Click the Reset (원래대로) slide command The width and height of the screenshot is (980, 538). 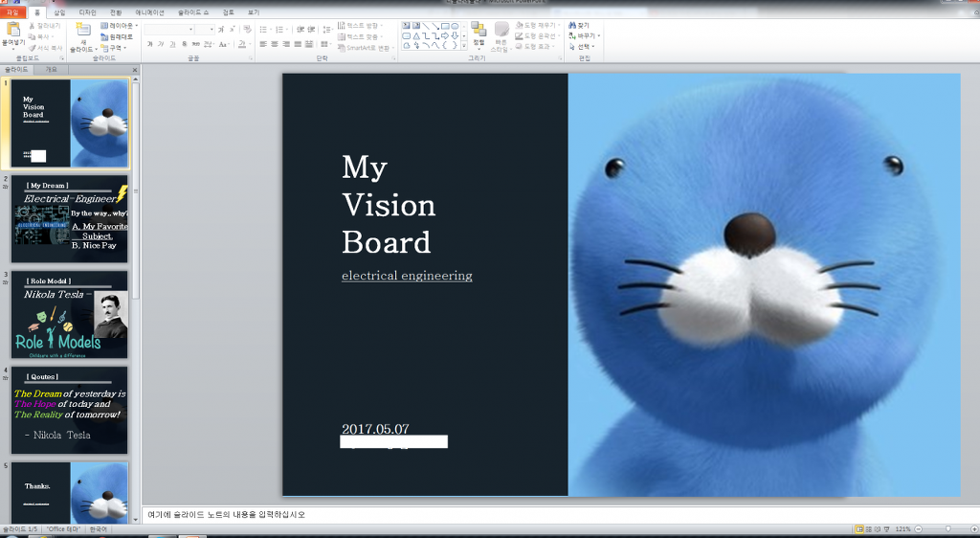click(117, 37)
